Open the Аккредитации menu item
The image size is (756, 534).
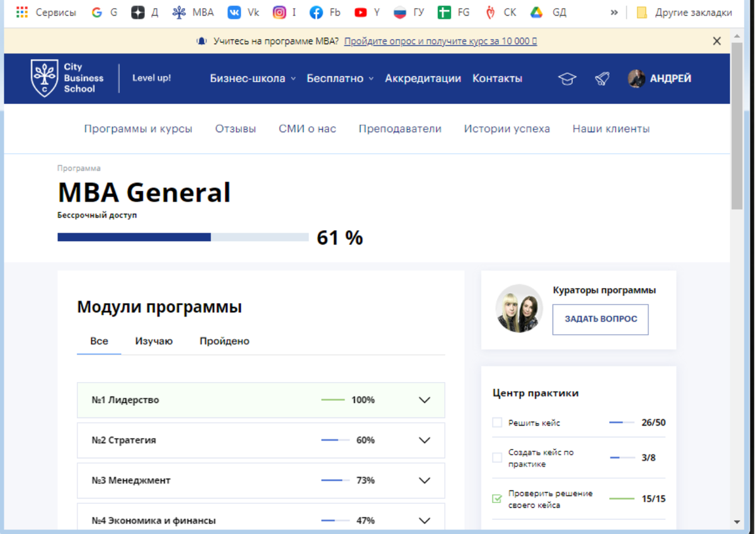(423, 78)
